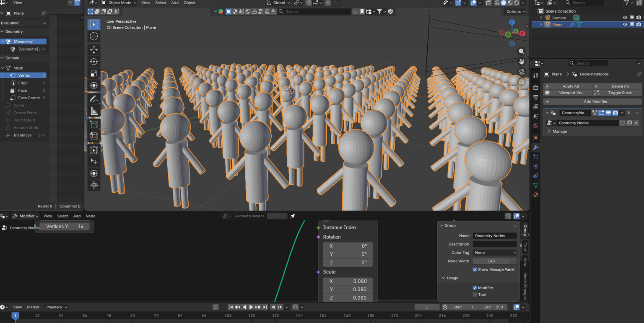Open the Object Mode dropdown
The height and width of the screenshot is (323, 644).
coord(119,3)
